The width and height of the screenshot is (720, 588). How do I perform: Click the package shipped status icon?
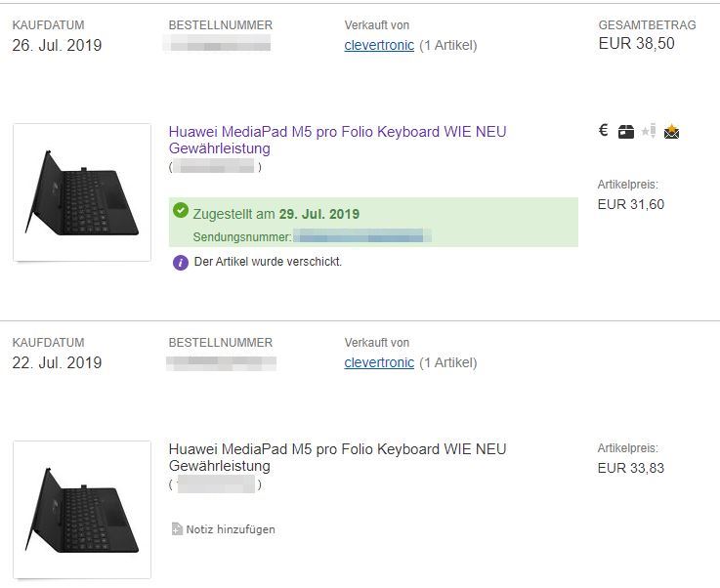(626, 132)
